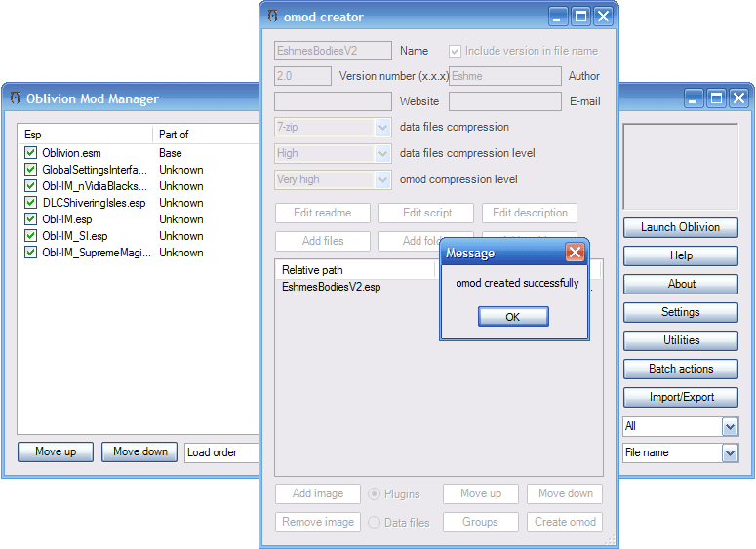
Task: Click the Launch Oblivion button
Action: (x=680, y=227)
